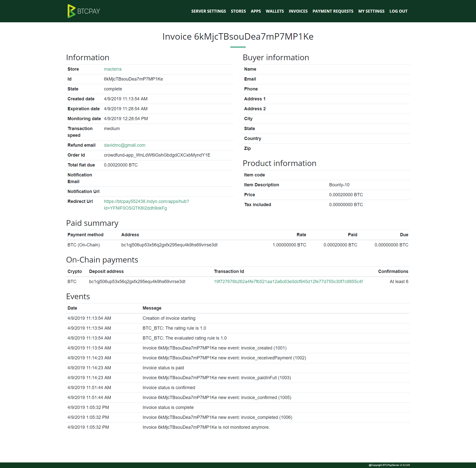Click the Confirmations column header
Image resolution: width=476 pixels, height=468 pixels.
point(393,271)
